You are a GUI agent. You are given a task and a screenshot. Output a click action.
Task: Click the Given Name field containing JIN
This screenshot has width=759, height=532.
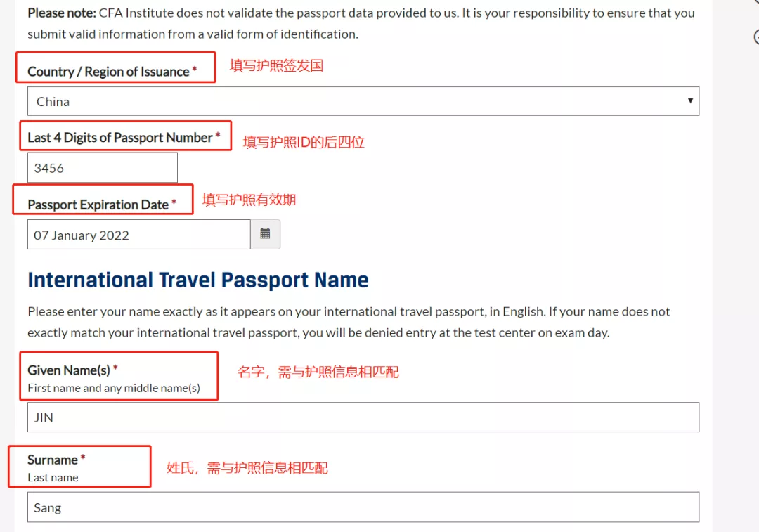(363, 417)
